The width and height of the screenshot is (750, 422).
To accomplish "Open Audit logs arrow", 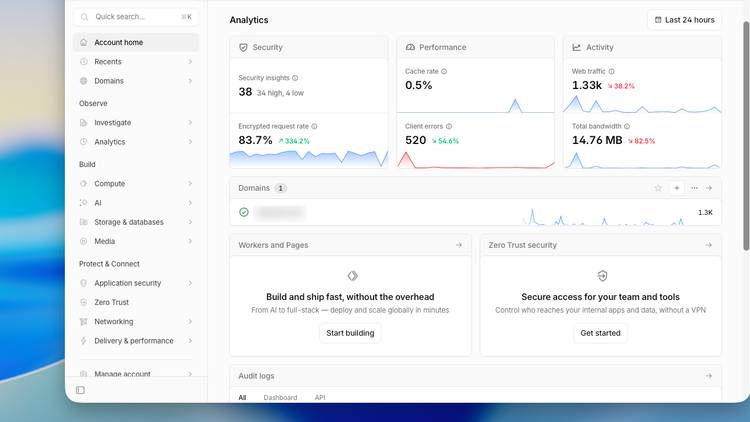I will (x=708, y=376).
